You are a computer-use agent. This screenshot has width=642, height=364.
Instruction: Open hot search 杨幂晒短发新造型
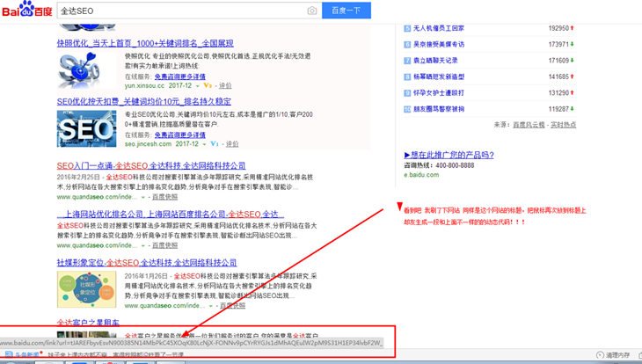point(439,76)
